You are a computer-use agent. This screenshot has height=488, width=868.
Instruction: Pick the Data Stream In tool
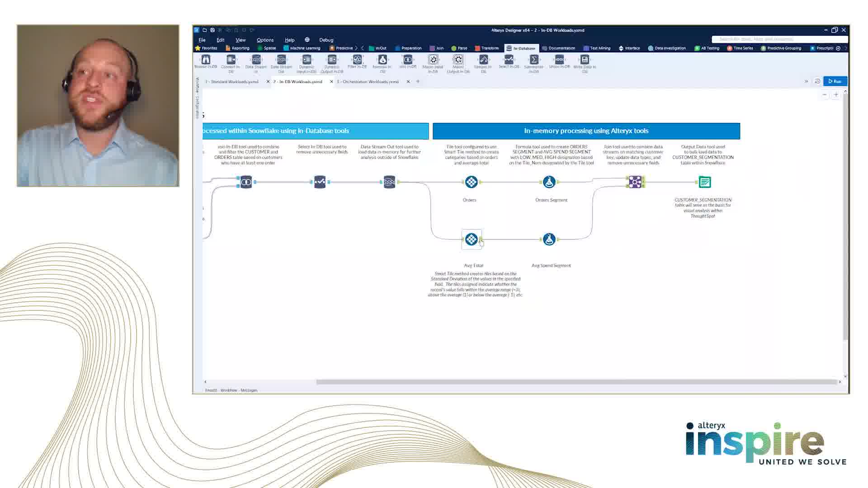(256, 64)
